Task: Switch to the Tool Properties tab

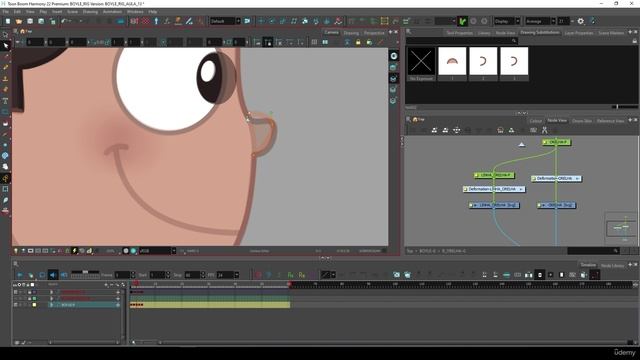Action: click(x=459, y=33)
